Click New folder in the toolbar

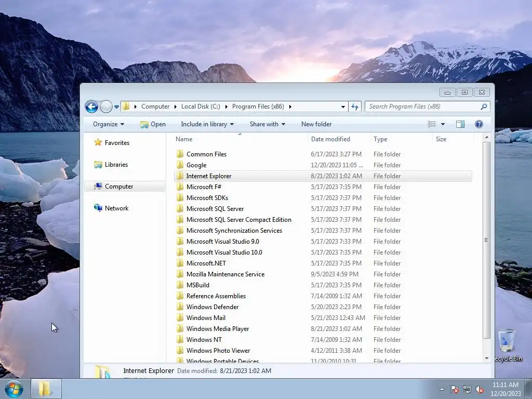[316, 124]
